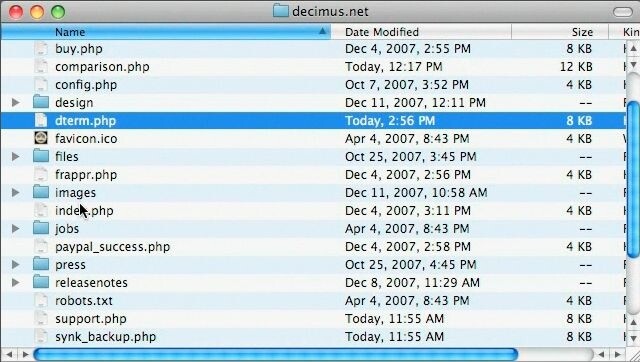
Task: Select the frappr.php file name
Action: pos(86,175)
